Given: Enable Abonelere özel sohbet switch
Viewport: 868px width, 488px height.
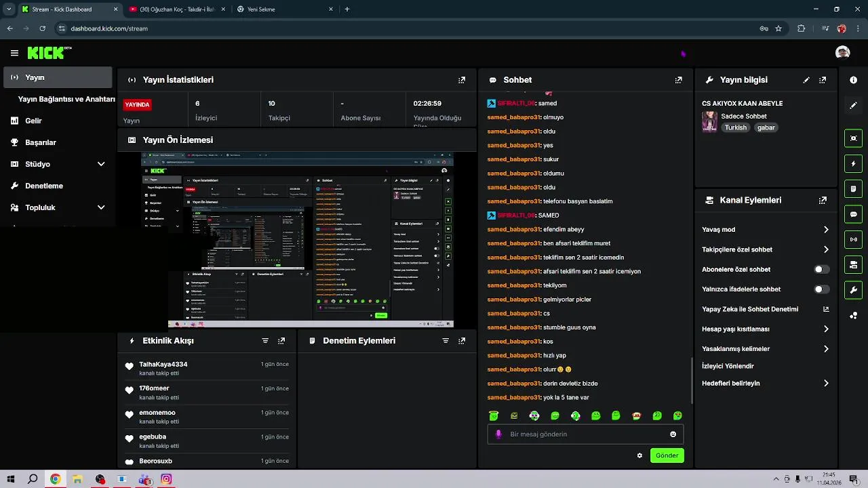Looking at the screenshot, I should 821,269.
